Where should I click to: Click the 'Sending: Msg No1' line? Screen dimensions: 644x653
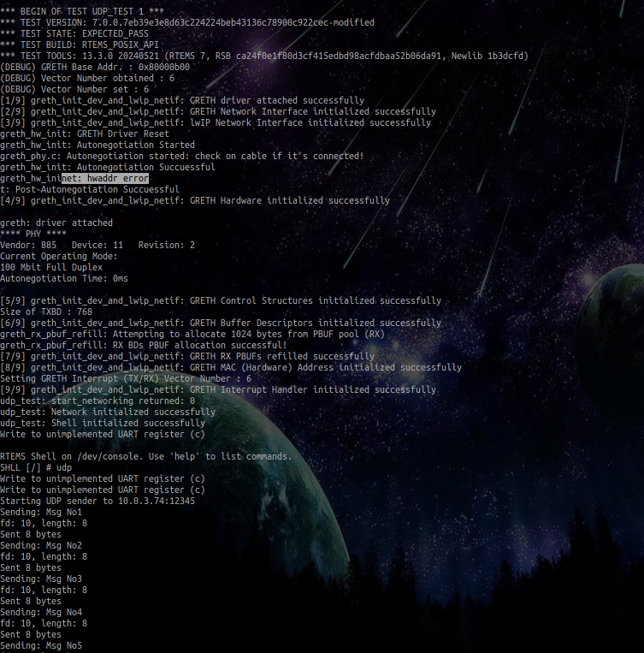click(41, 513)
